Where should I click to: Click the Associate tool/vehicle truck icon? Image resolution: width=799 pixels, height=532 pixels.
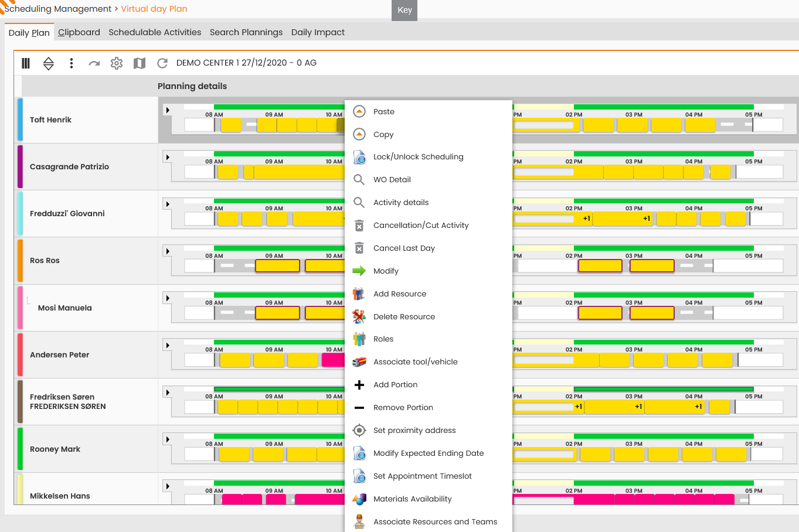[359, 362]
